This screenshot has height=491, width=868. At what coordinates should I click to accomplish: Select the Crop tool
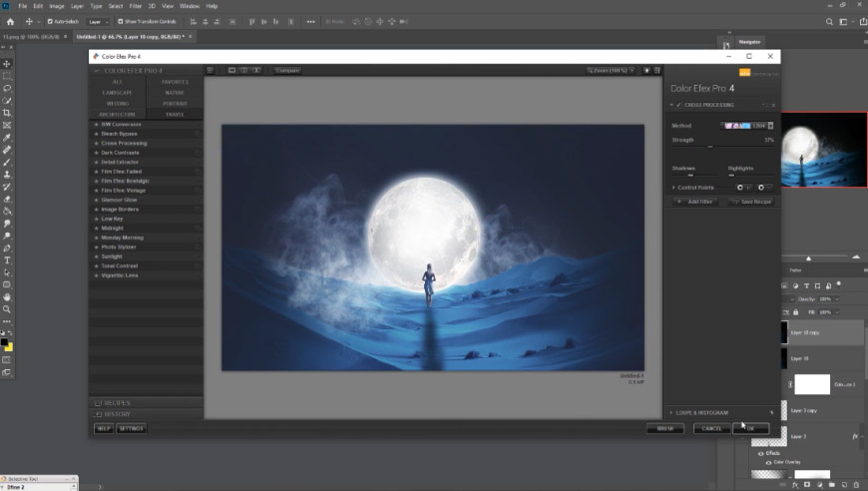[7, 113]
